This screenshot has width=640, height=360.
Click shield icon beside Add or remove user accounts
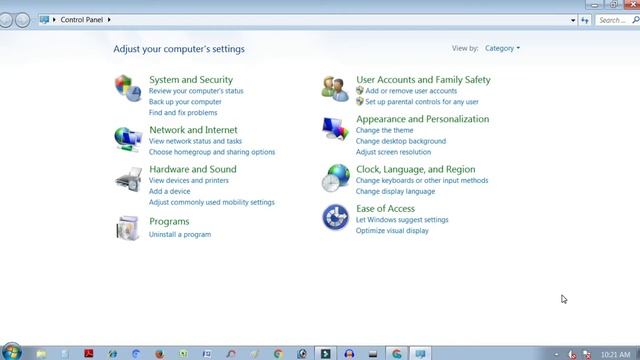coord(360,91)
